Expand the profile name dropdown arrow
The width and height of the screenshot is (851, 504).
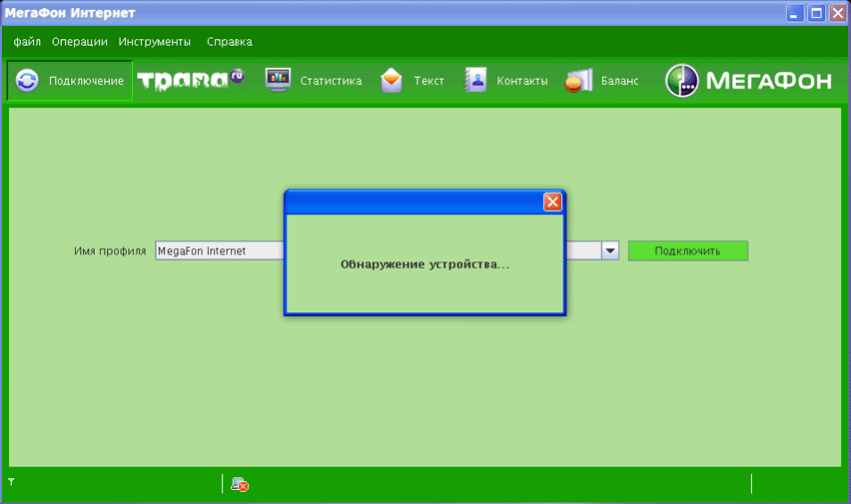point(610,251)
